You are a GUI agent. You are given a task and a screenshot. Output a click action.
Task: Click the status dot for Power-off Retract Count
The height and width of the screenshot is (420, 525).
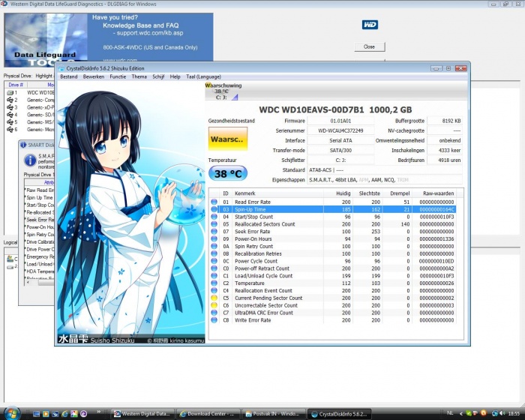point(214,268)
